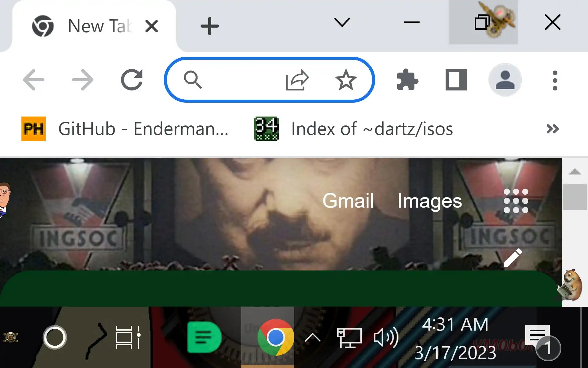Expand the tab search chevron
The width and height of the screenshot is (588, 368).
pos(342,22)
